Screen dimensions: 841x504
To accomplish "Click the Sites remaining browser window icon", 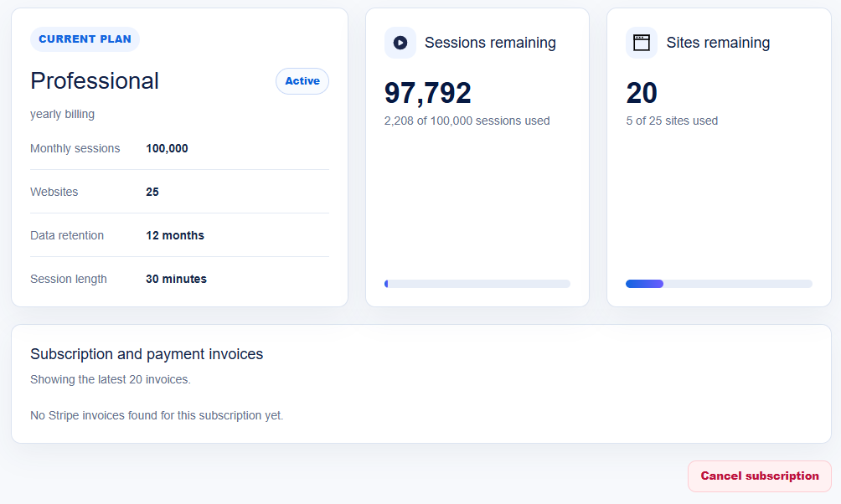I will pos(642,43).
